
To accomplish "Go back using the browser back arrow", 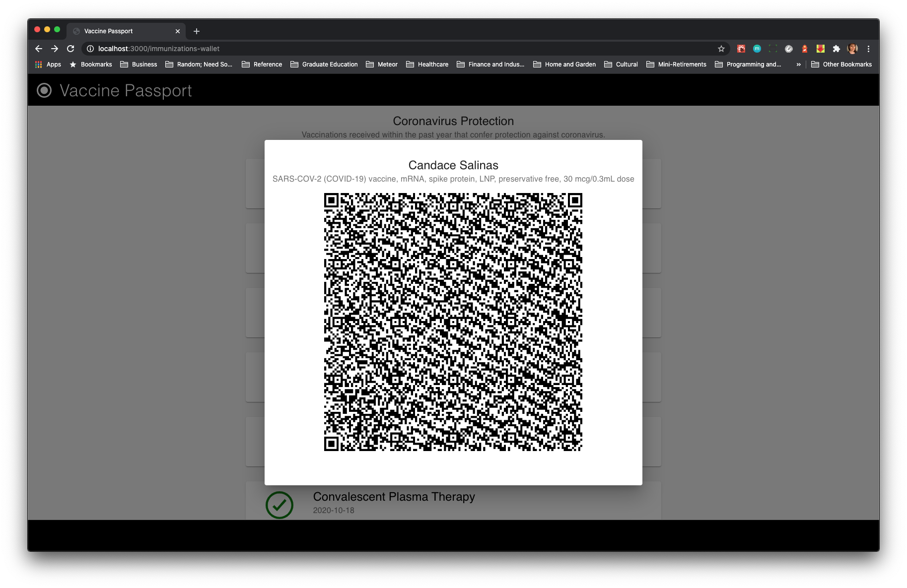I will point(39,49).
